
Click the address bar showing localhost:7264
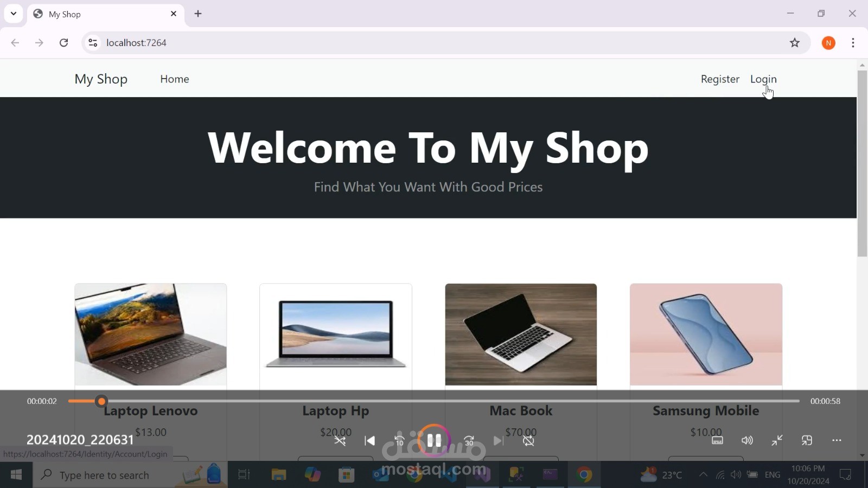[x=445, y=43]
